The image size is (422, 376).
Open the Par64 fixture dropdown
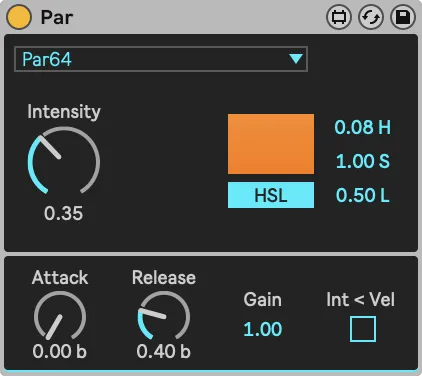(161, 59)
